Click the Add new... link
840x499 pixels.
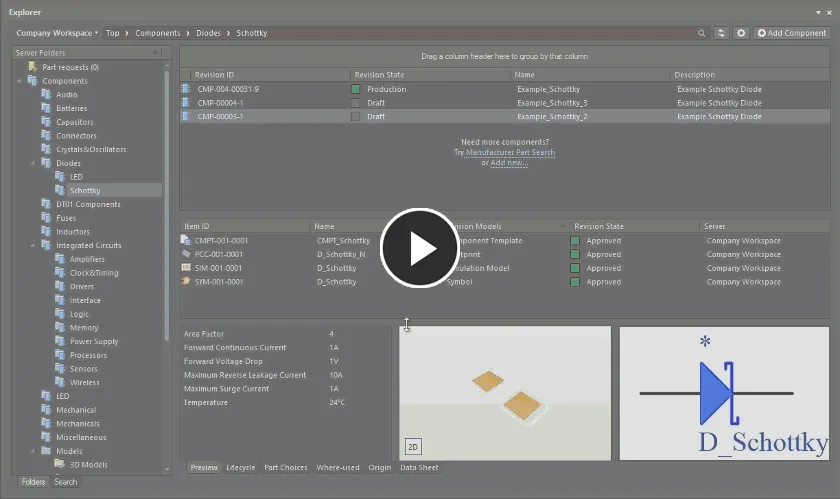[x=509, y=162]
